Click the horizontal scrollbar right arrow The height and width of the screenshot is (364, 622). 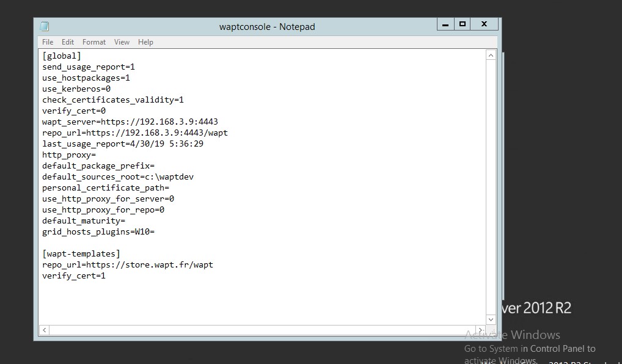tap(480, 330)
